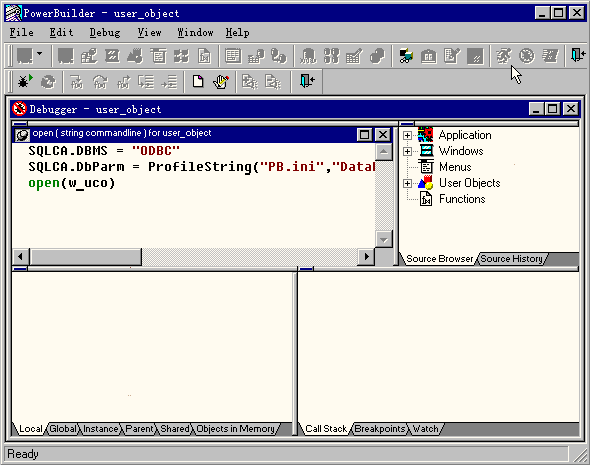Click the Windows icon in Source Browser tree
590x465 pixels.
click(426, 151)
